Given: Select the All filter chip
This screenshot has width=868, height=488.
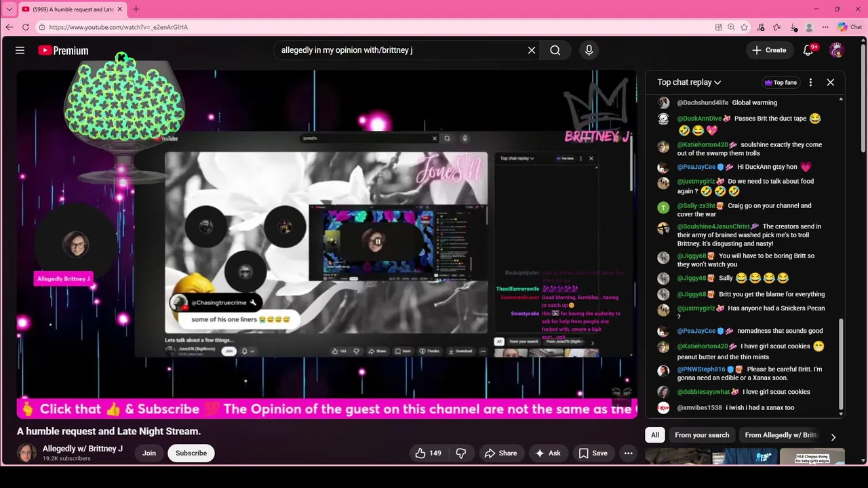Looking at the screenshot, I should coord(655,435).
